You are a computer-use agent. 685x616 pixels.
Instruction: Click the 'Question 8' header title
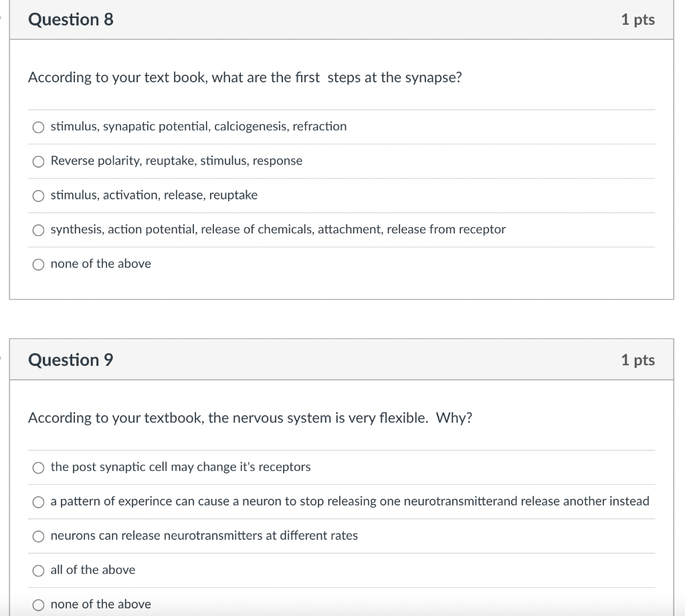pos(71,19)
